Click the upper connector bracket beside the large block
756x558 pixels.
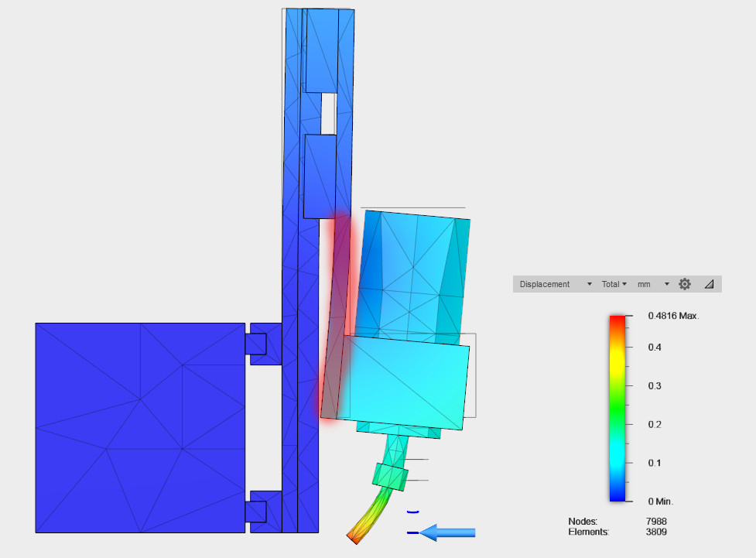263,344
